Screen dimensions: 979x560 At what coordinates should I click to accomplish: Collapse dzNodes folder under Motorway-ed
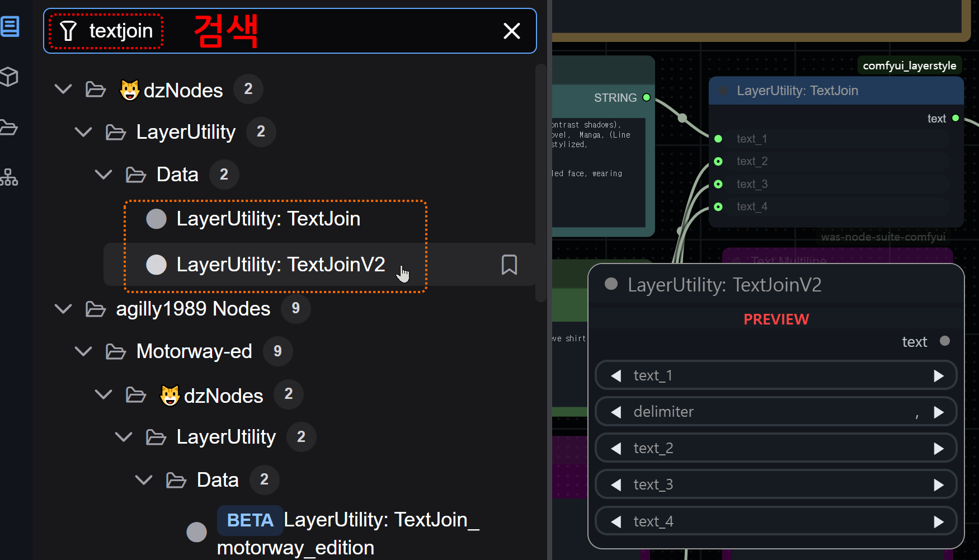click(103, 394)
